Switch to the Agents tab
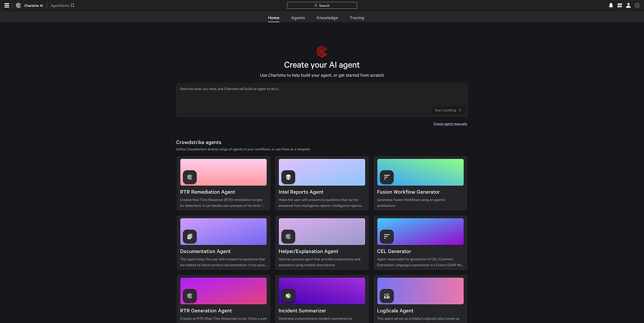Image resolution: width=644 pixels, height=323 pixels. coord(298,18)
